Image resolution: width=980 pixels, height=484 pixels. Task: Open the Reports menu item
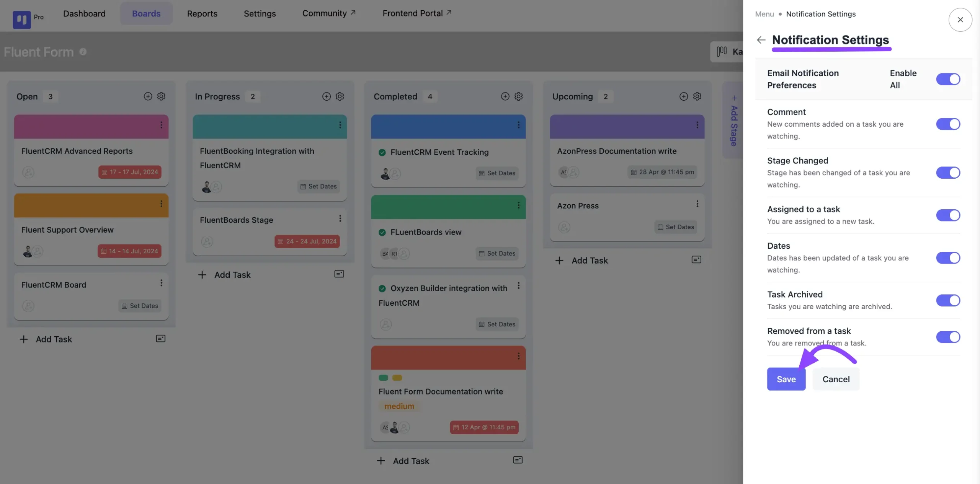click(202, 14)
